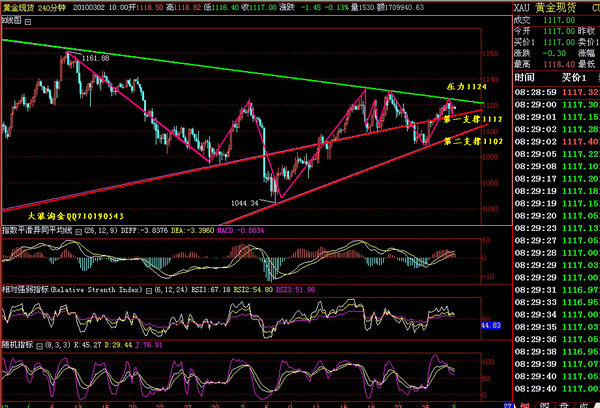Select the 08:29:35 tick row
Viewport: 600px width, 408px height.
pyautogui.click(x=557, y=327)
